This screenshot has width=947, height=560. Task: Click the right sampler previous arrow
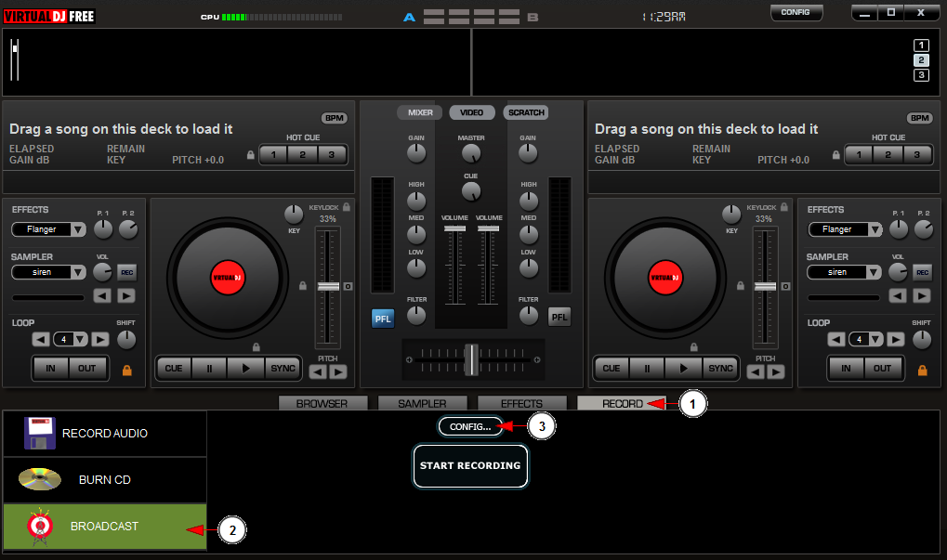tap(898, 295)
